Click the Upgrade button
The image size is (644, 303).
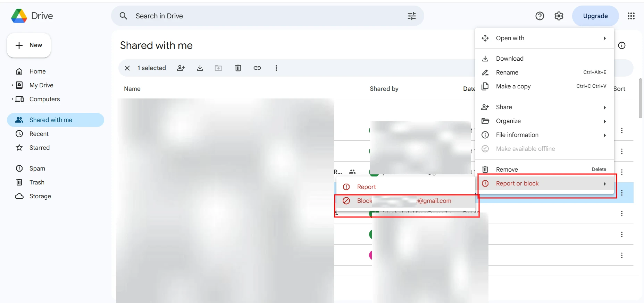click(595, 16)
